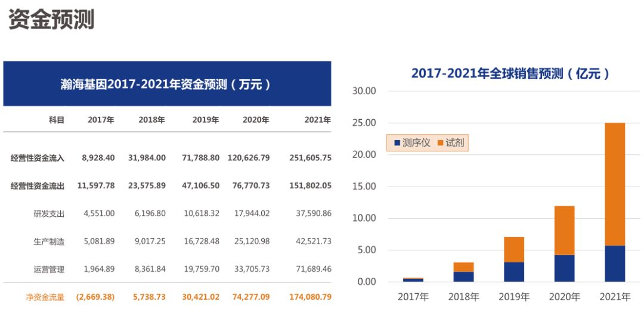Select the 经营性资金流入 row label

pyautogui.click(x=38, y=158)
